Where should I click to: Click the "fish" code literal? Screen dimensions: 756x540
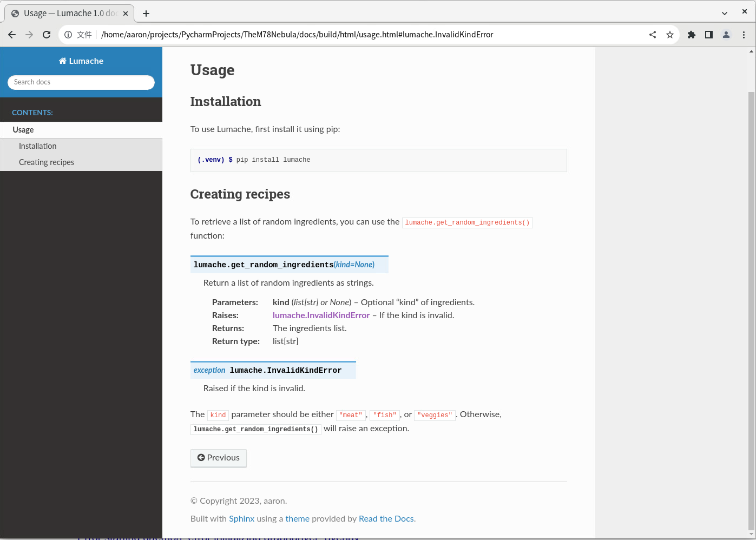[x=385, y=415]
